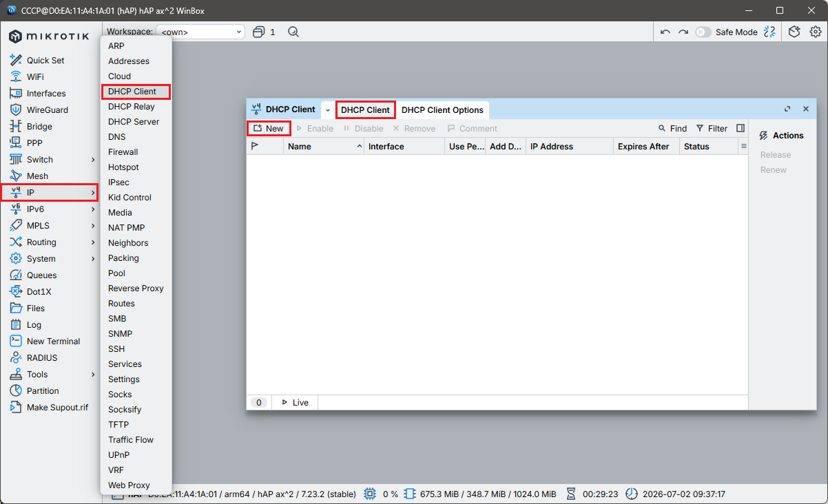828x504 pixels.
Task: Click the search magnifier next to workspace
Action: (x=293, y=32)
